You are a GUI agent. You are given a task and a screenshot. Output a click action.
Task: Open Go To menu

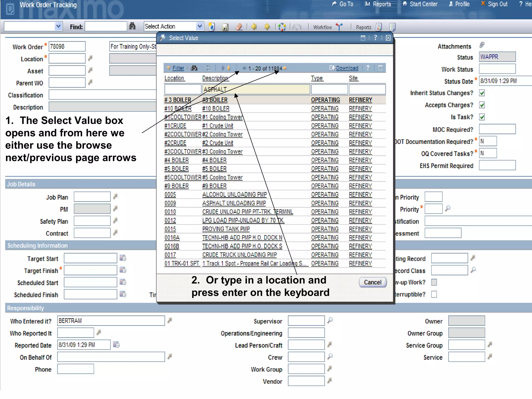tap(343, 4)
